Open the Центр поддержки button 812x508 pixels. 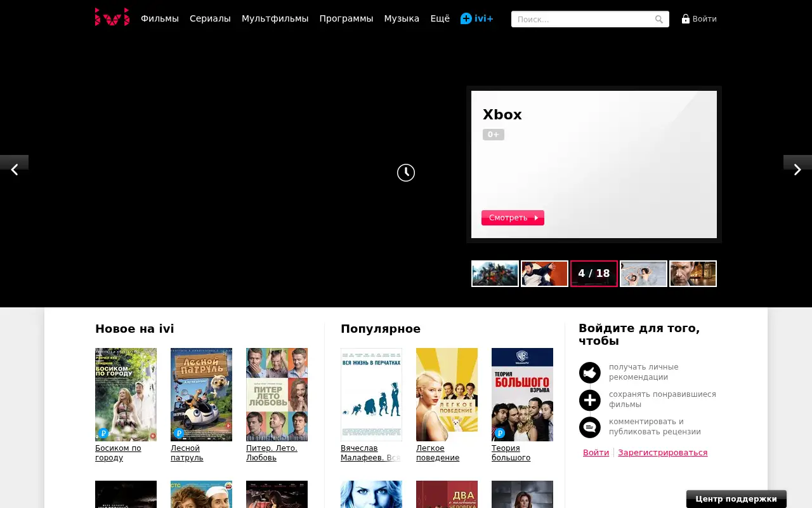(736, 499)
